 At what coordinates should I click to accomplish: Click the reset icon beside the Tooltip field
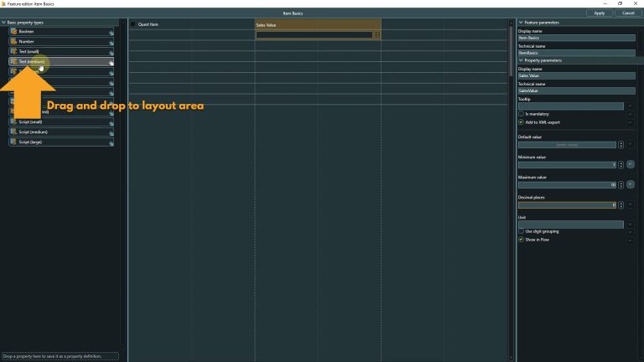(x=630, y=106)
